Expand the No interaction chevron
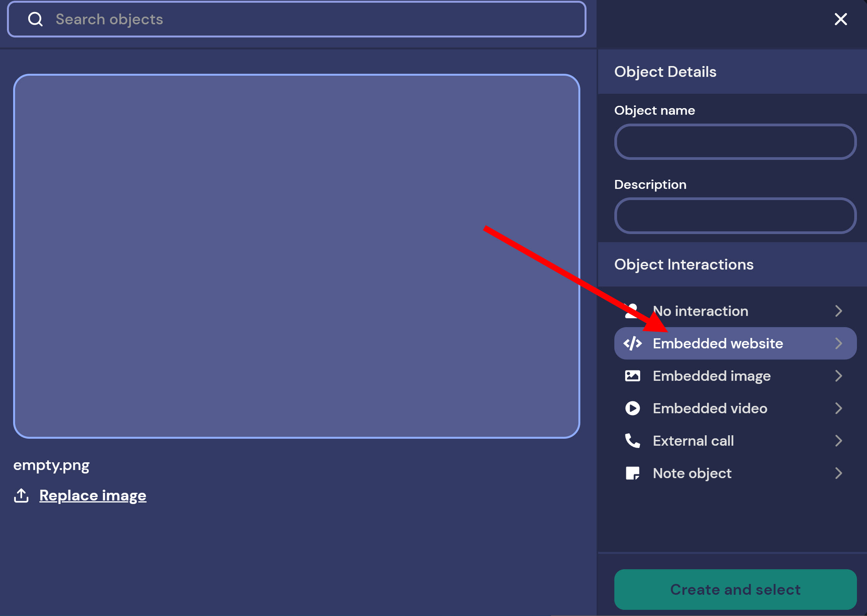Image resolution: width=867 pixels, height=616 pixels. (x=838, y=311)
